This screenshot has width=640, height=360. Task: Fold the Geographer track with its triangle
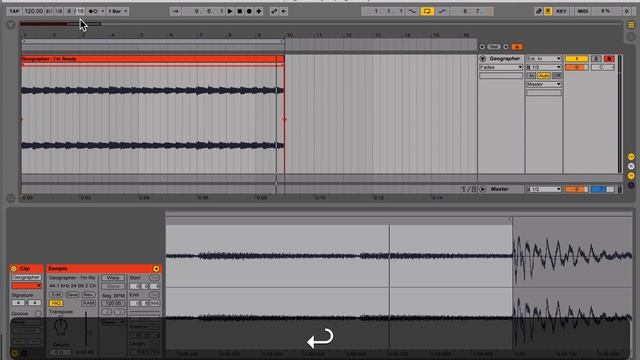(483, 59)
